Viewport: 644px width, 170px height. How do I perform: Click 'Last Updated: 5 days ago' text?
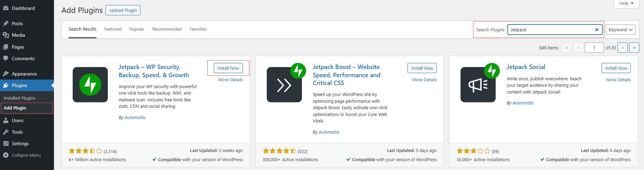(x=412, y=151)
